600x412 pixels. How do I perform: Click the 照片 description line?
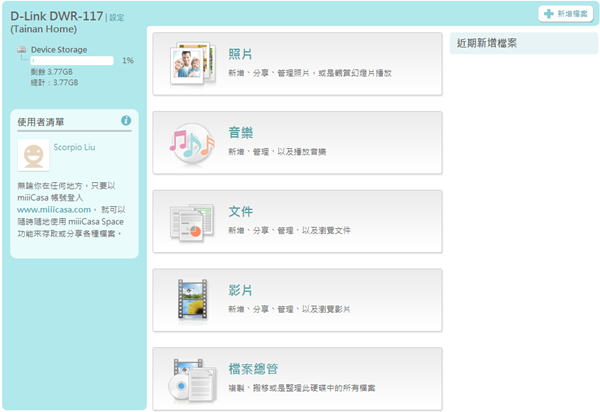pos(310,73)
